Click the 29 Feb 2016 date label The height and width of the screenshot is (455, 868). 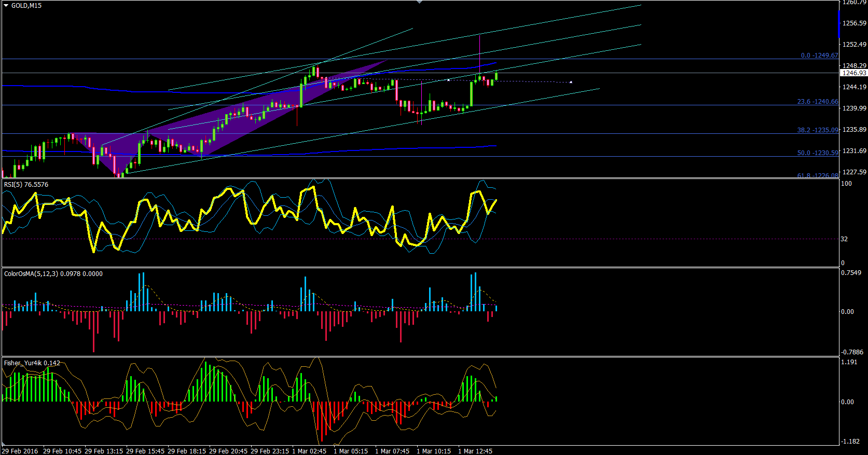(x=20, y=451)
